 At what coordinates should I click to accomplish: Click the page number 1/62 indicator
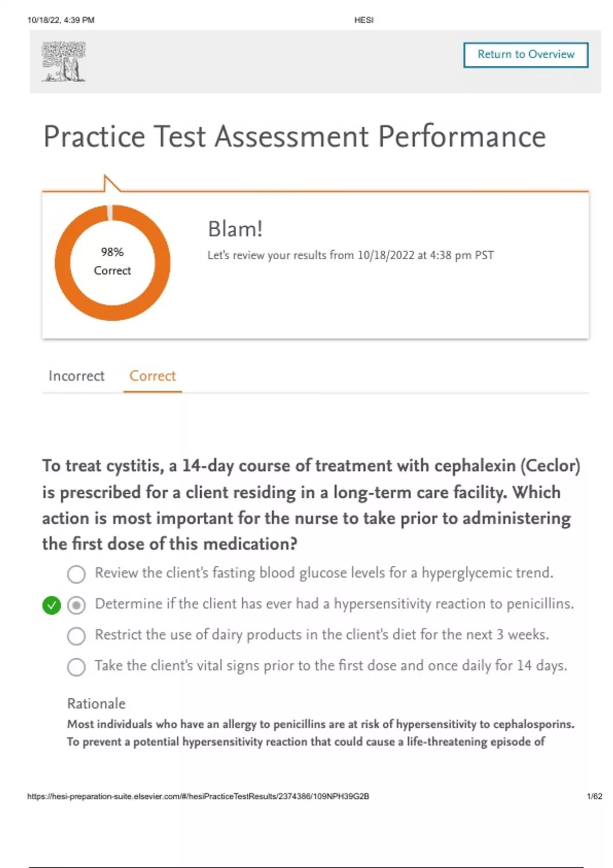point(594,796)
